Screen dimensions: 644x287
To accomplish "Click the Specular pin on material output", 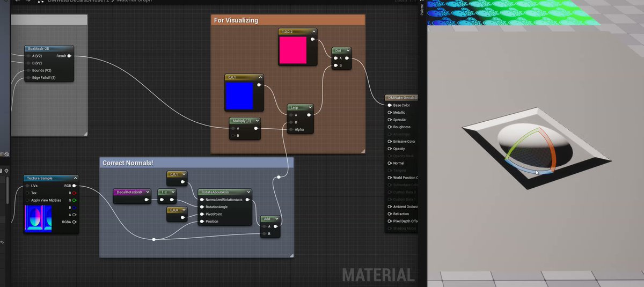I will click(x=390, y=120).
